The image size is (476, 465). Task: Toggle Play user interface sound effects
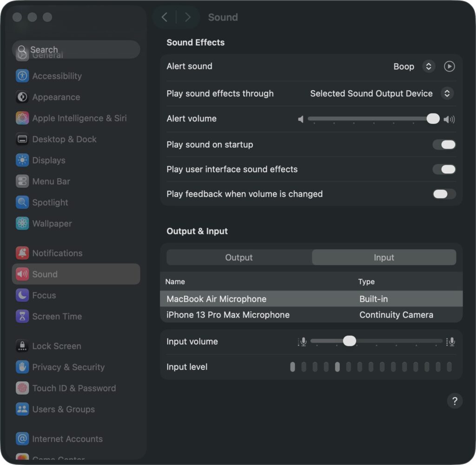[444, 169]
